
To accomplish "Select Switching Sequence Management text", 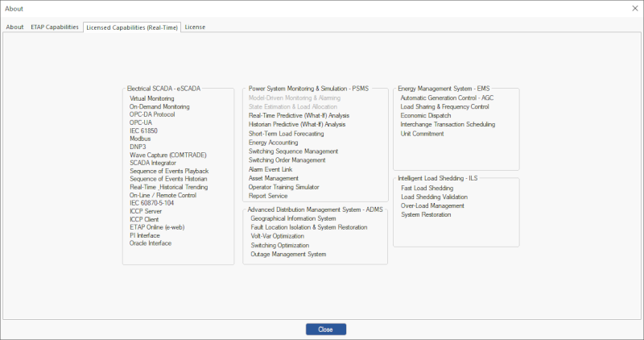I will pos(293,151).
